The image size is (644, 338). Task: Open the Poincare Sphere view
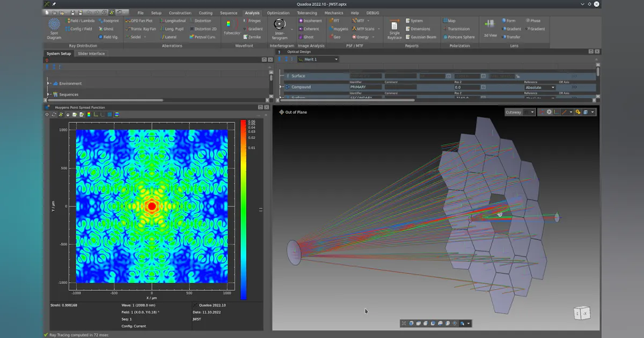pos(459,37)
